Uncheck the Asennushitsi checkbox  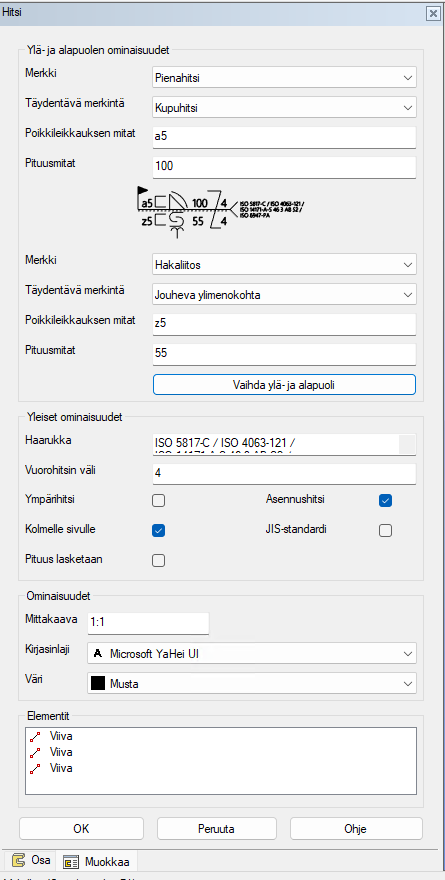386,501
